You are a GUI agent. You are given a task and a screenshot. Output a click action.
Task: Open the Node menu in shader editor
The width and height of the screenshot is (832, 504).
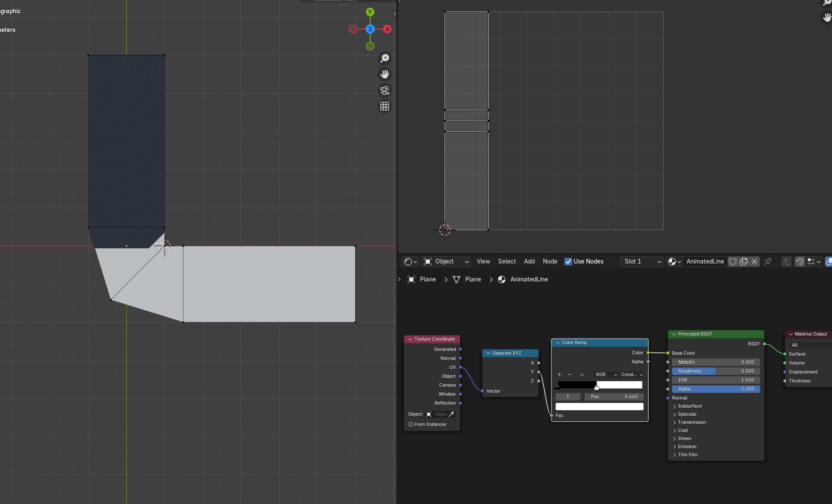coord(549,261)
